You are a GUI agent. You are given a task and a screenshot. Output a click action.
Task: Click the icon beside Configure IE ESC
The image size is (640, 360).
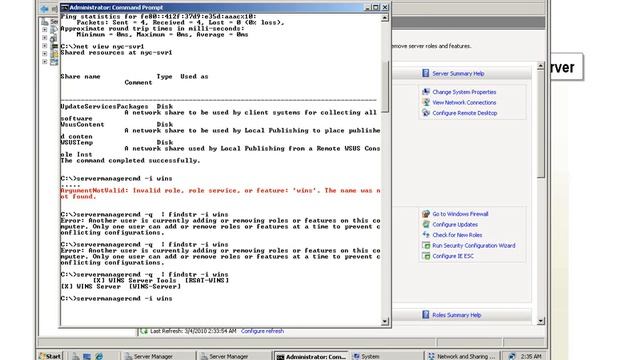[426, 256]
